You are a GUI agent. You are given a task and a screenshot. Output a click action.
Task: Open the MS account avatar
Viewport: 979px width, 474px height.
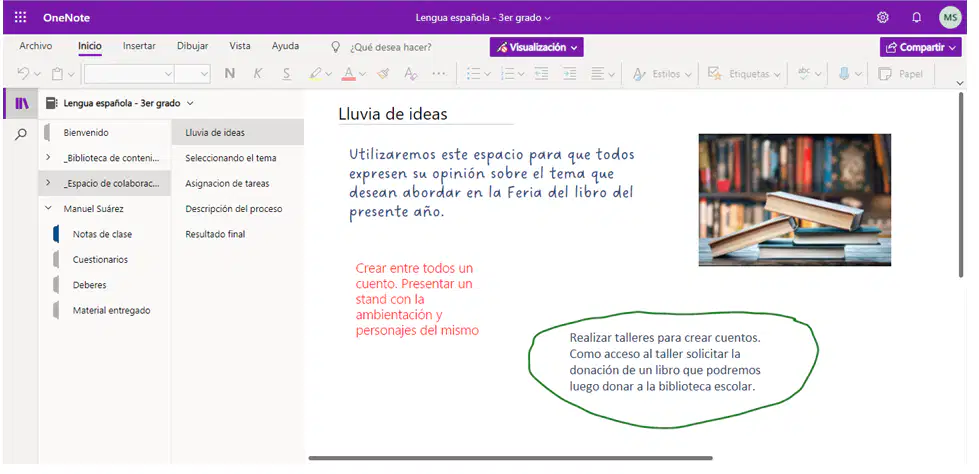(x=950, y=17)
